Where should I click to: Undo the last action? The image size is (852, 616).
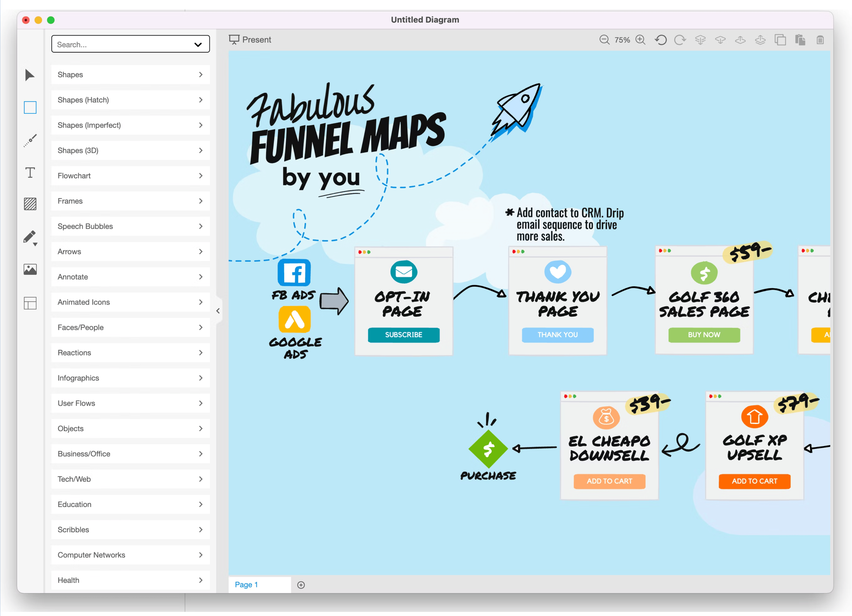tap(661, 39)
